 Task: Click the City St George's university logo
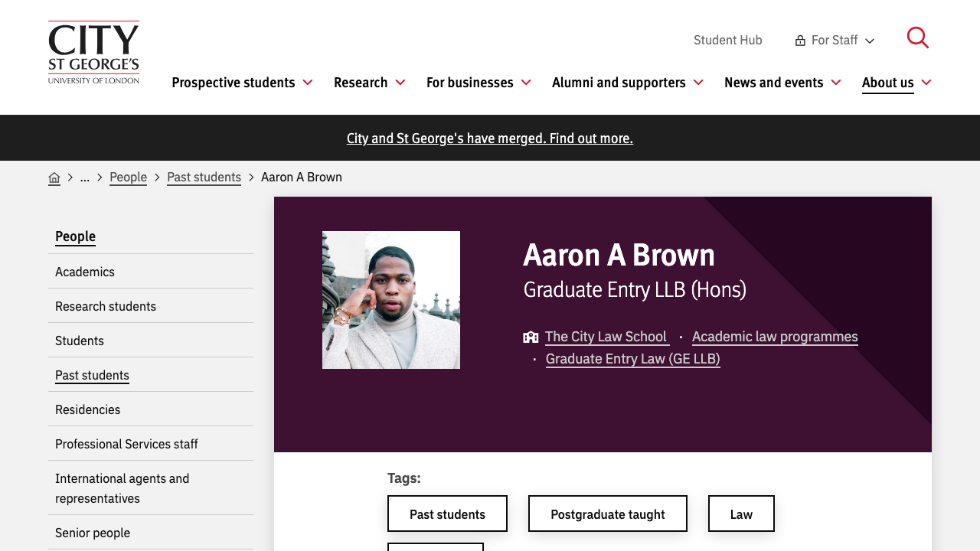[93, 52]
